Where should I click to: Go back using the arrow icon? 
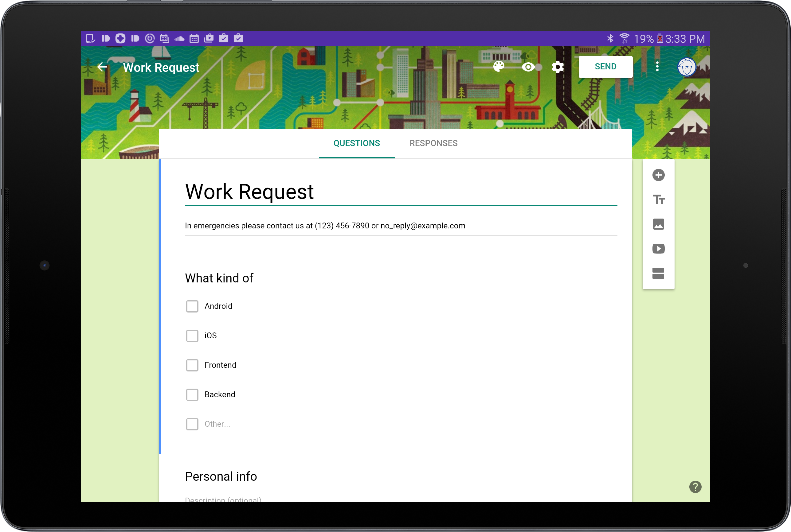tap(102, 67)
